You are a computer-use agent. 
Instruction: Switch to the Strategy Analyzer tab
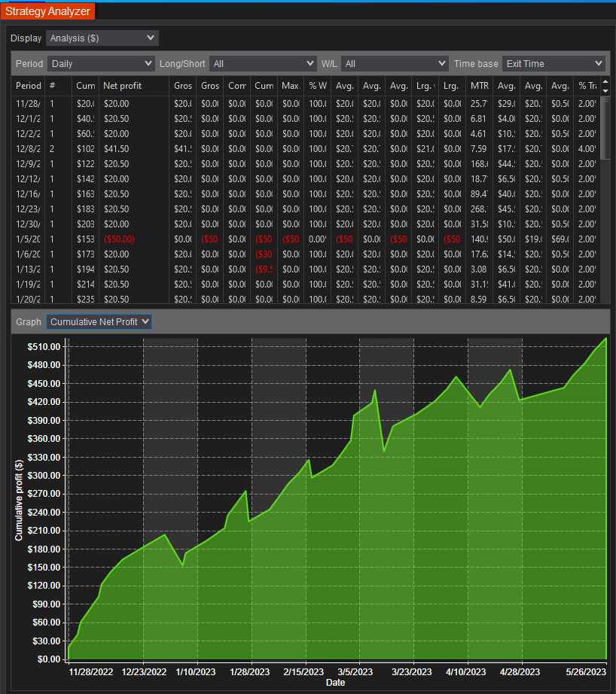click(x=47, y=11)
